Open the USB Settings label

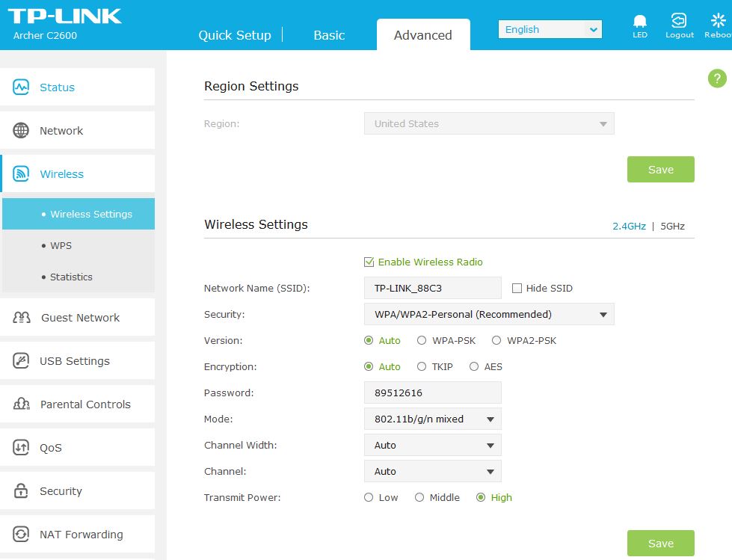(75, 361)
